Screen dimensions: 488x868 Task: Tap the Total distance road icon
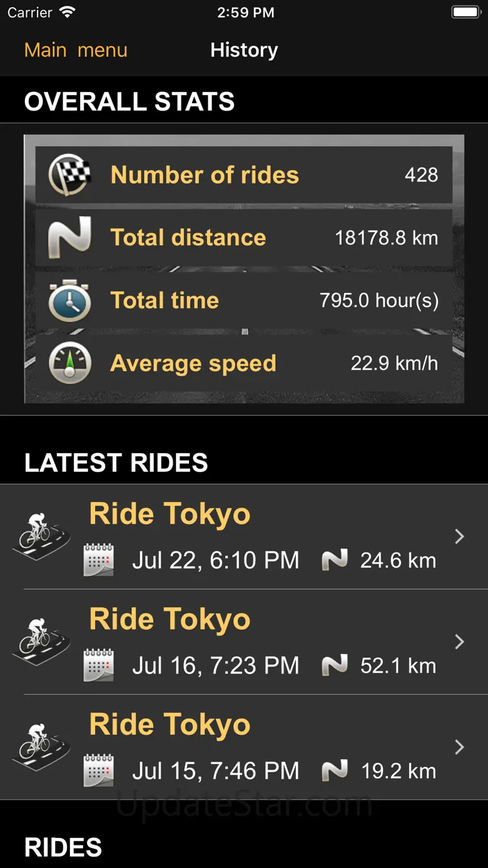coord(70,238)
